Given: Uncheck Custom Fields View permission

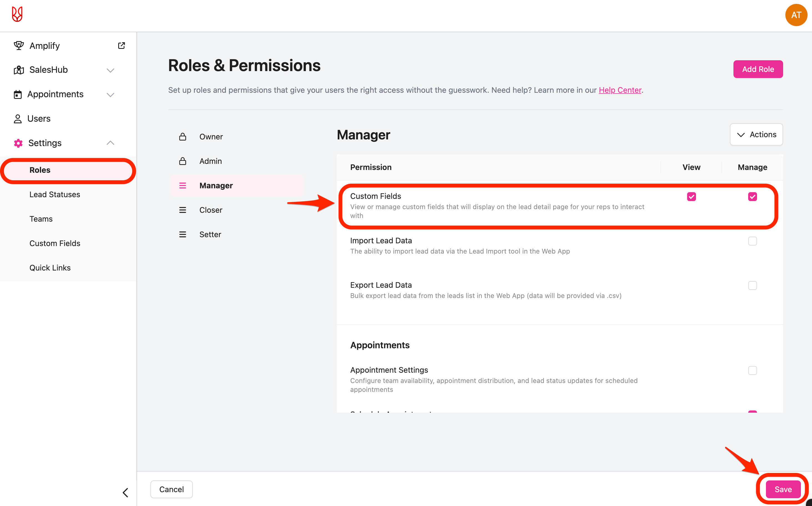Looking at the screenshot, I should click(691, 196).
